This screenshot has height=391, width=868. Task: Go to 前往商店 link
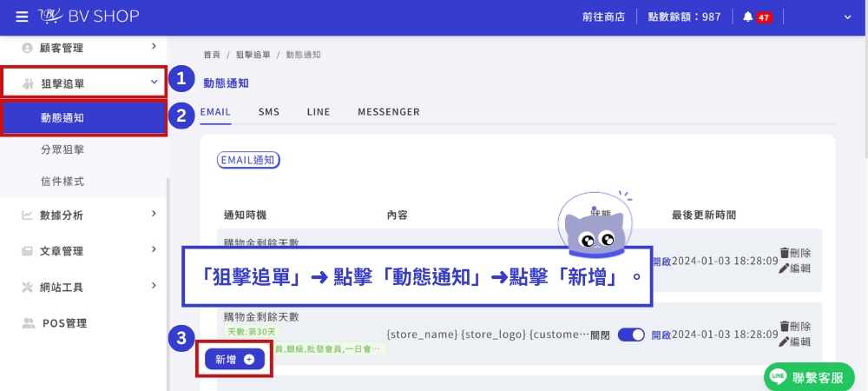pyautogui.click(x=603, y=17)
